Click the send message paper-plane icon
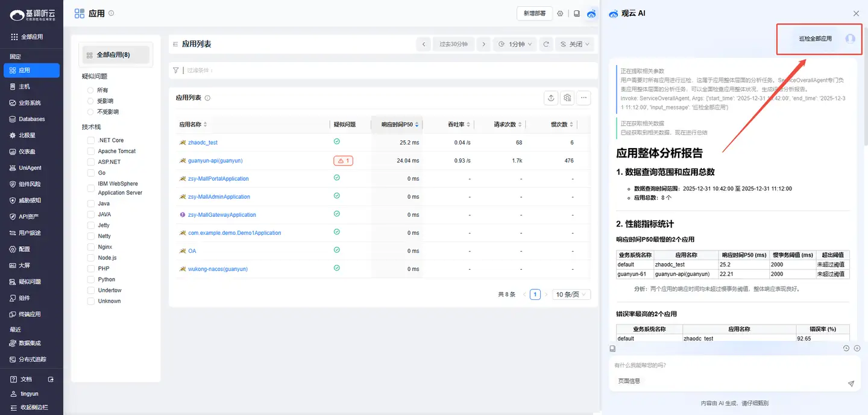Screen dimensions: 868x415 (x=851, y=383)
